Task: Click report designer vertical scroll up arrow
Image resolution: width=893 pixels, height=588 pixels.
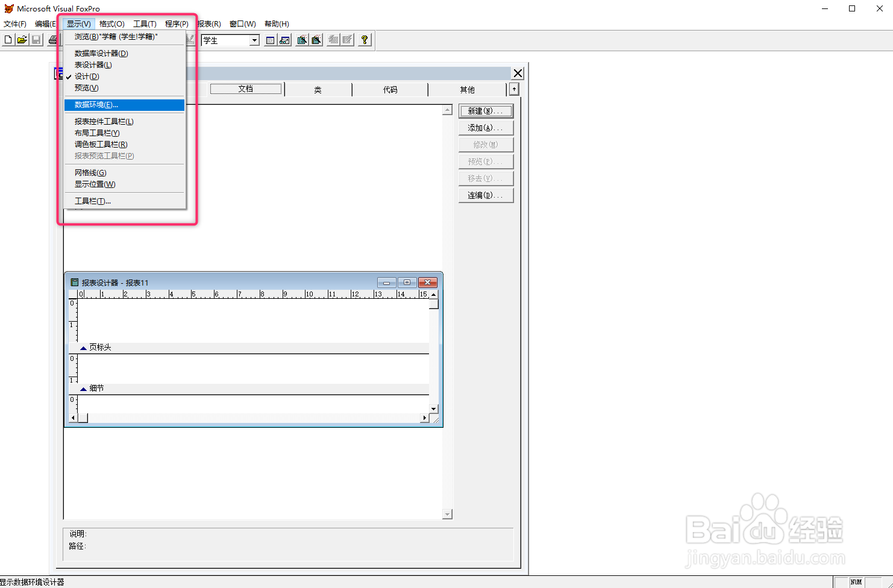Action: [434, 294]
